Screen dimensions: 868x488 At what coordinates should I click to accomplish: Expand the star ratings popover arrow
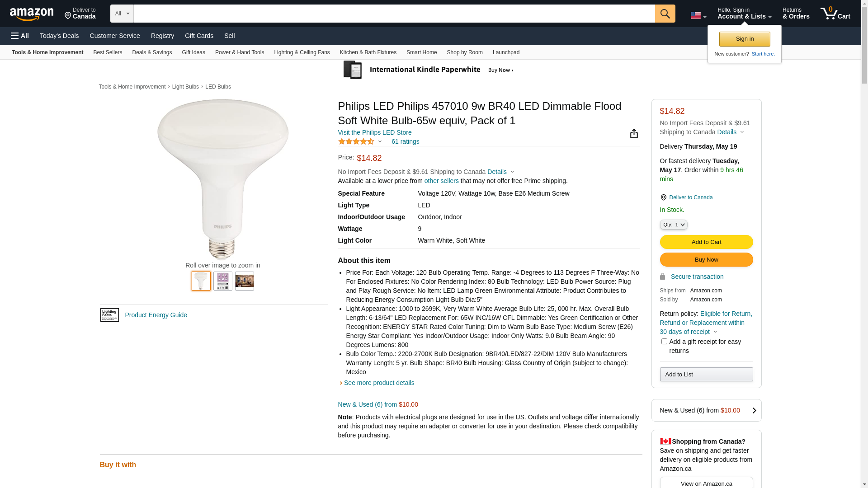380,142
